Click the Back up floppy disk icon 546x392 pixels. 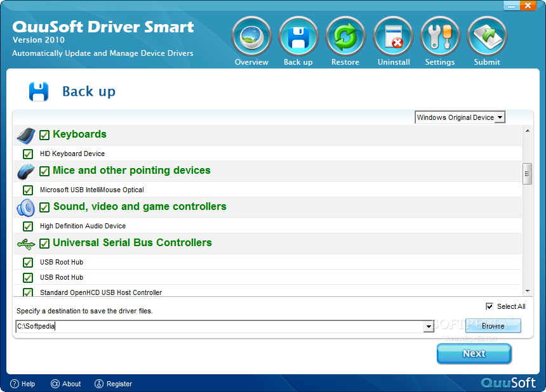[298, 37]
